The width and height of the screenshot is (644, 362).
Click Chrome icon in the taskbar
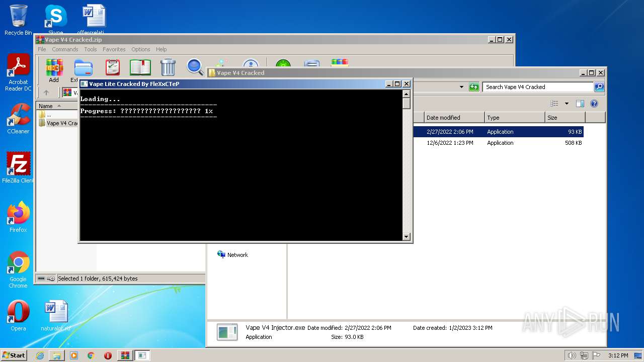(91, 355)
